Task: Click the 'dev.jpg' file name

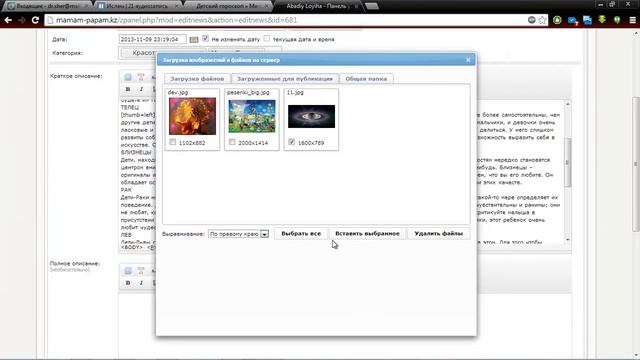Action: [178, 93]
